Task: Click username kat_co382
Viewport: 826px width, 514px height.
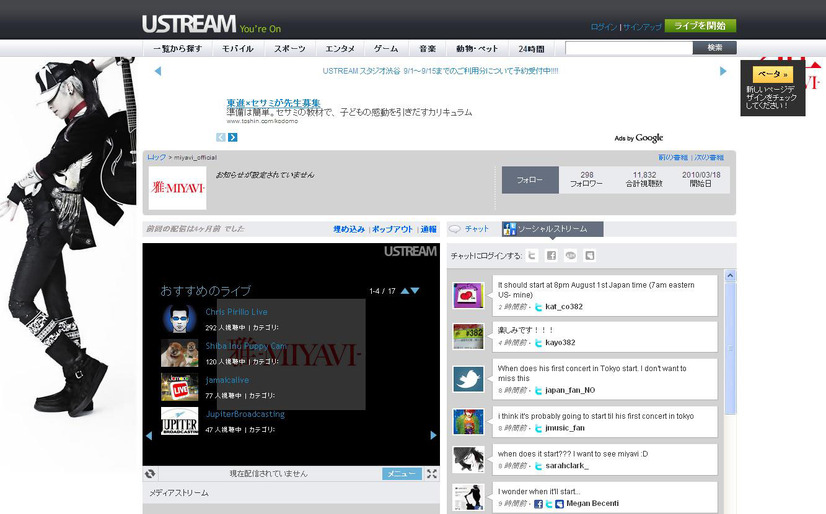Action: click(x=564, y=307)
